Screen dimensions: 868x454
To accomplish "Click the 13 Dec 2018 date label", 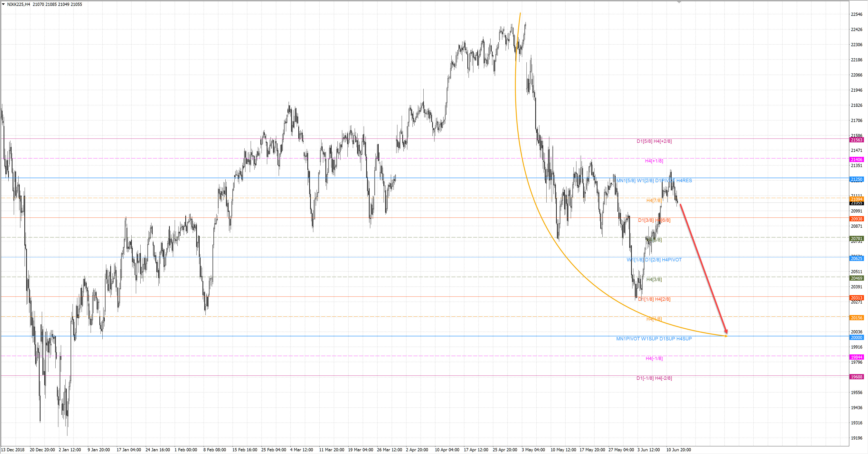I will (x=13, y=450).
